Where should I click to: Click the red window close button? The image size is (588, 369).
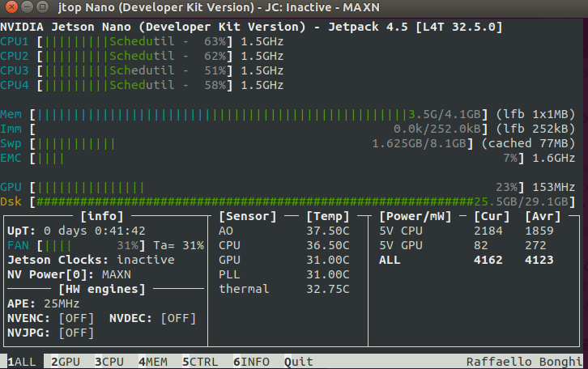[12, 6]
